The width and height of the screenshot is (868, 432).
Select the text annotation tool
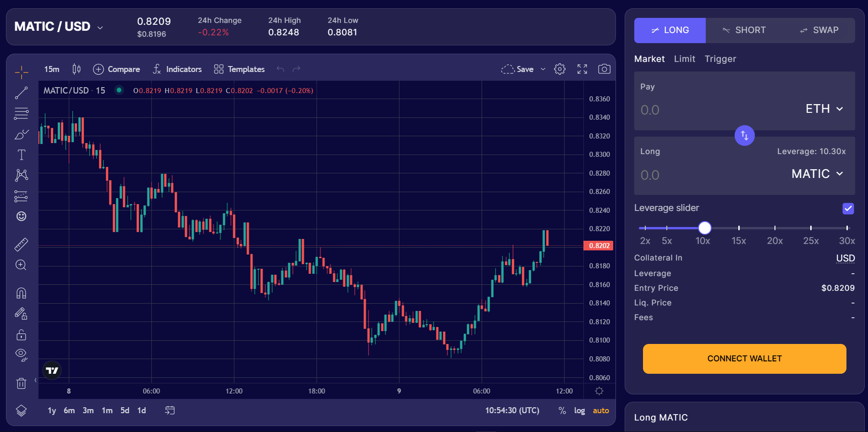(x=21, y=155)
